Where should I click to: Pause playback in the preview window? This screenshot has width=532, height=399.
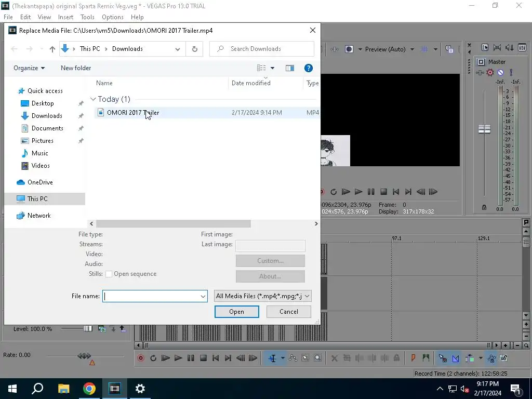coord(371,192)
